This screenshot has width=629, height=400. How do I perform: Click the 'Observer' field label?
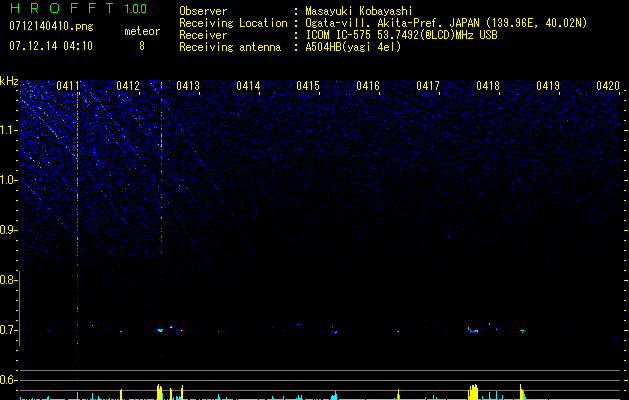coord(203,11)
